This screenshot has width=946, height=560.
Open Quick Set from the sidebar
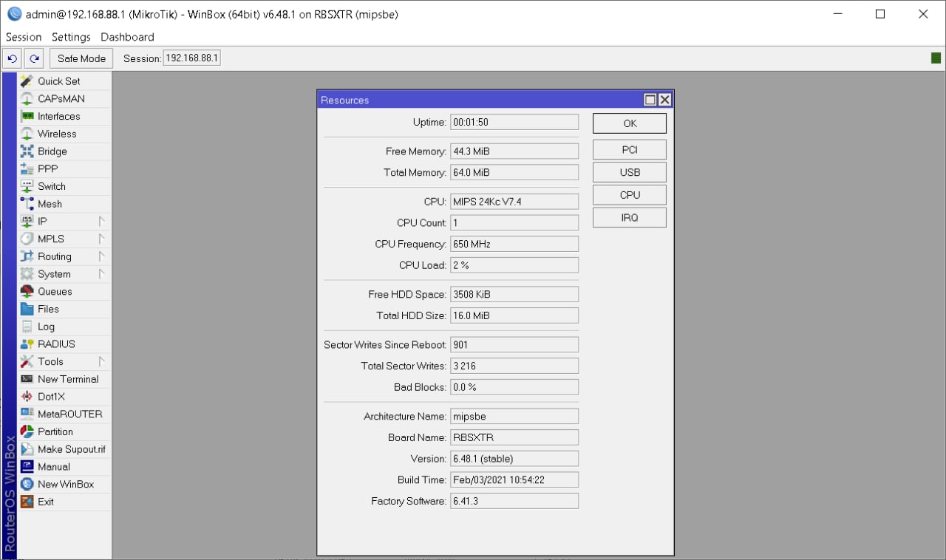point(59,81)
